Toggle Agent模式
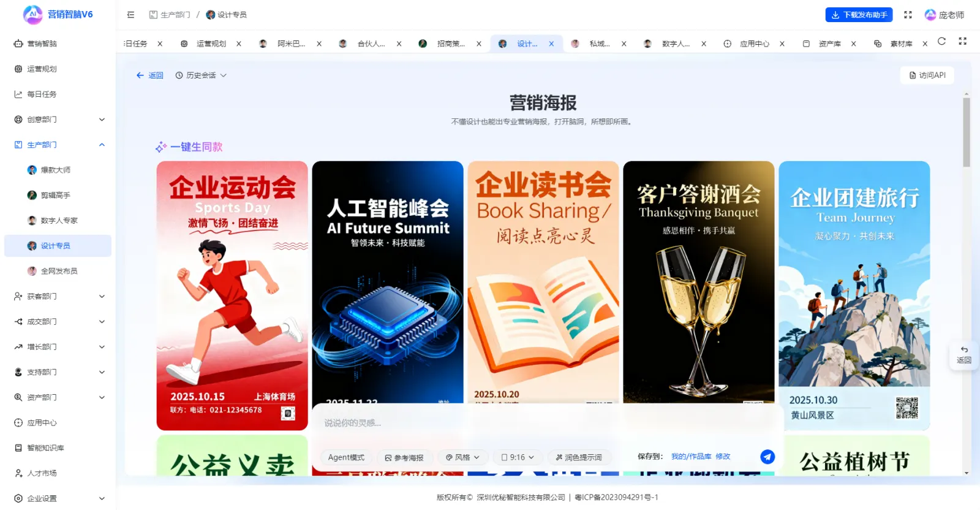This screenshot has height=510, width=980. pyautogui.click(x=346, y=457)
